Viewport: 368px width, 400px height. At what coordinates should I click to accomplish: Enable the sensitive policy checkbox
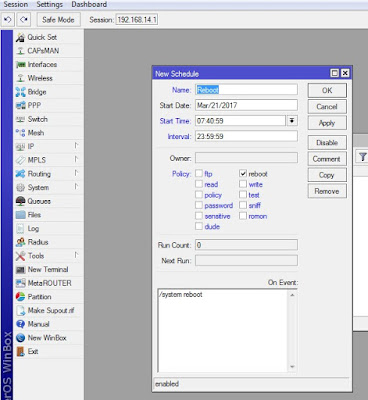(199, 216)
